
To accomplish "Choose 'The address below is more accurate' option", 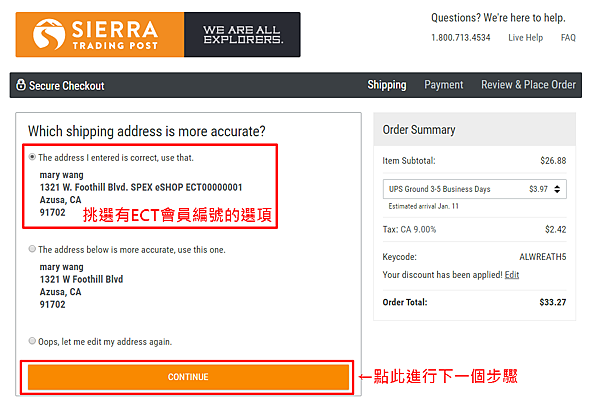I will [x=32, y=249].
